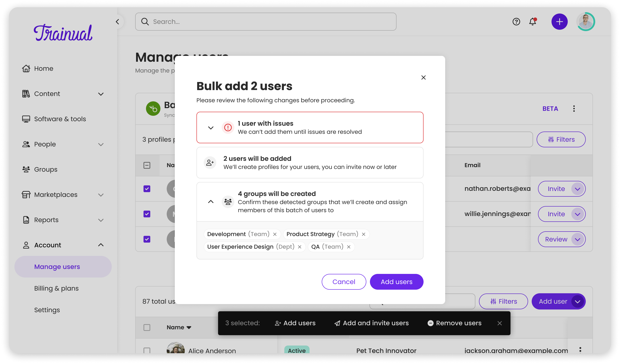Dismiss the 3 selected action bar
Viewport: 620px width, 364px height.
tap(499, 323)
